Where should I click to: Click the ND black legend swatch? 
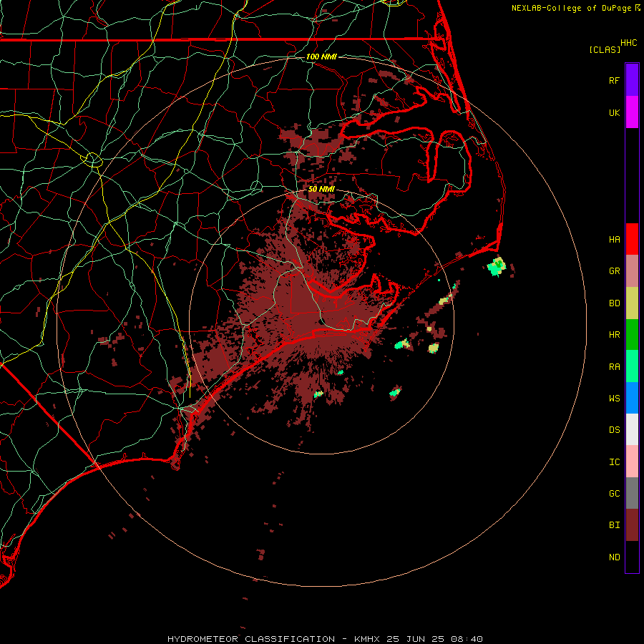pyautogui.click(x=632, y=557)
